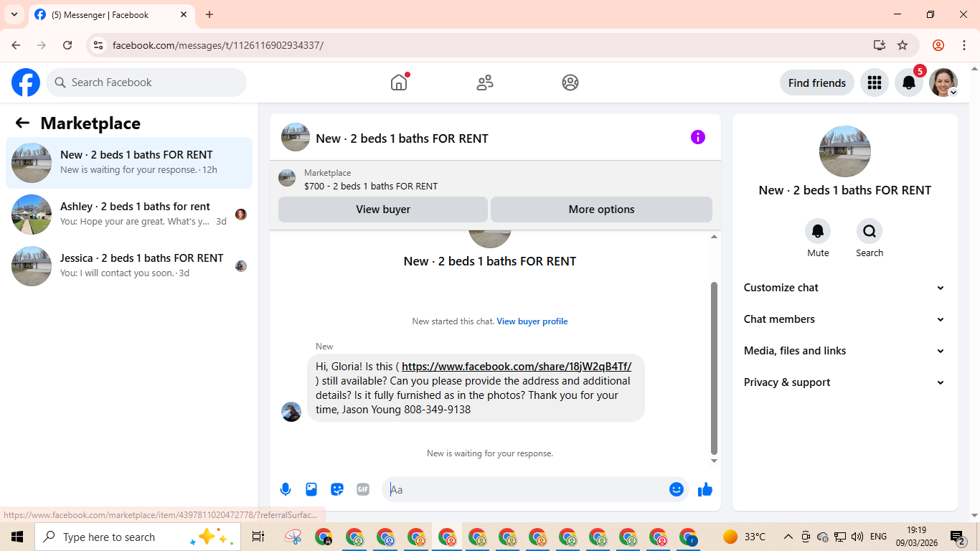Choose a GIF from the GIF icon
980x551 pixels.
(x=363, y=489)
